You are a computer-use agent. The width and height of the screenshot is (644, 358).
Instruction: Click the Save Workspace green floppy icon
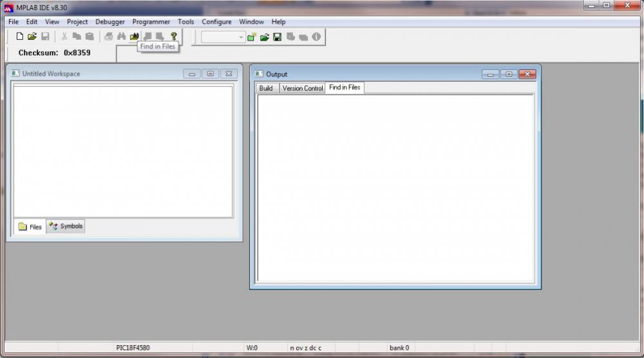click(277, 37)
